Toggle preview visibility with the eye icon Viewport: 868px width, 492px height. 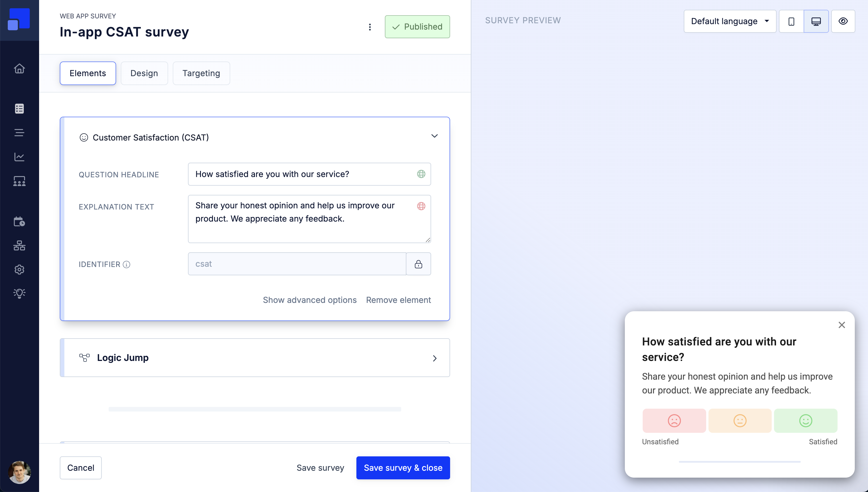[x=843, y=21]
